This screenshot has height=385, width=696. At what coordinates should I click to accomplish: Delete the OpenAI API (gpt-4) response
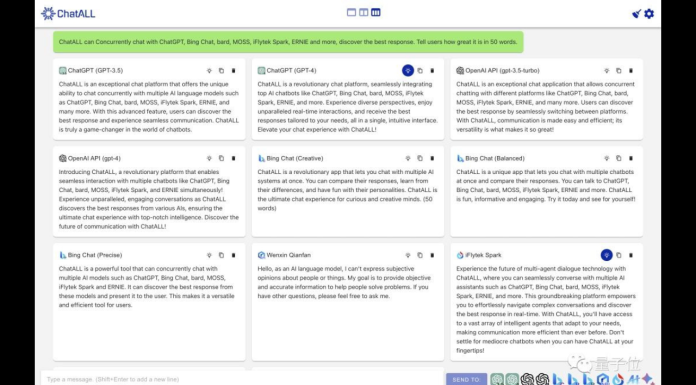233,158
